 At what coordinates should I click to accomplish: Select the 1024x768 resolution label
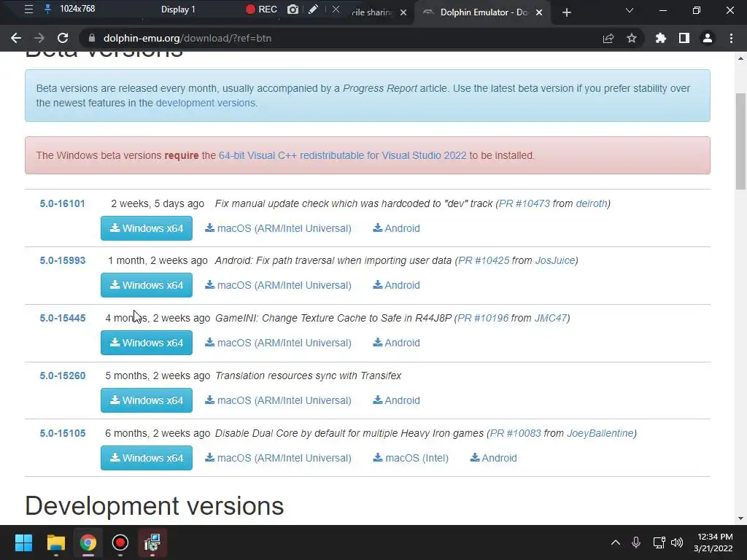point(77,9)
